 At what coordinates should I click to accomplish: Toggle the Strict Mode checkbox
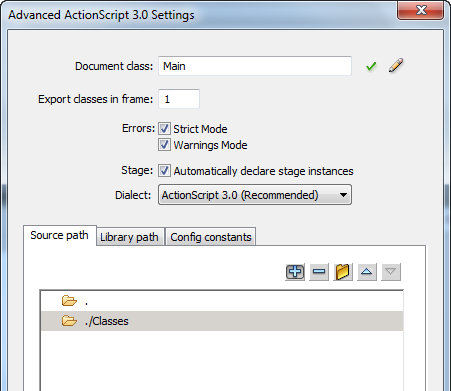pyautogui.click(x=164, y=129)
